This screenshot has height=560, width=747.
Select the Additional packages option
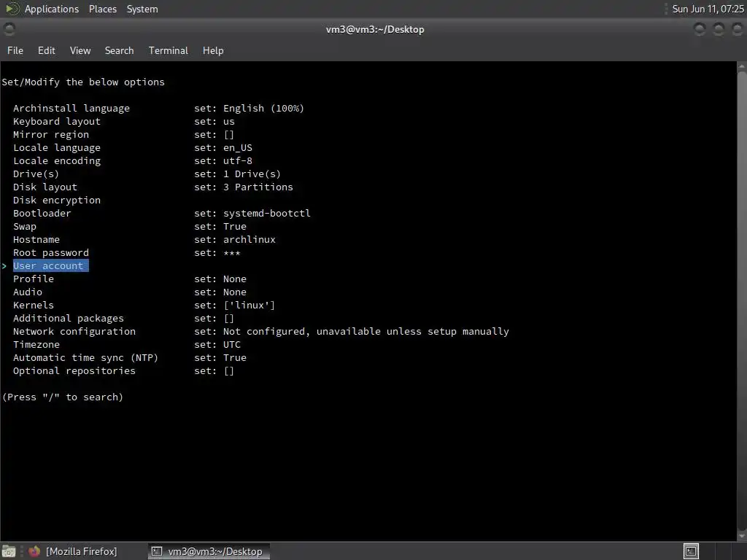click(x=69, y=319)
